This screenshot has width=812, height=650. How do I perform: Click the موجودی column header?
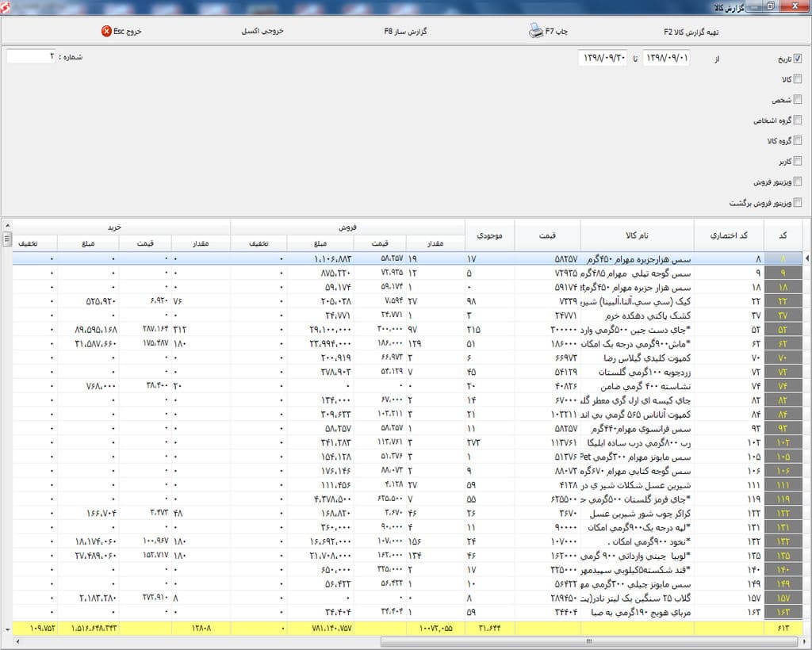pos(489,235)
